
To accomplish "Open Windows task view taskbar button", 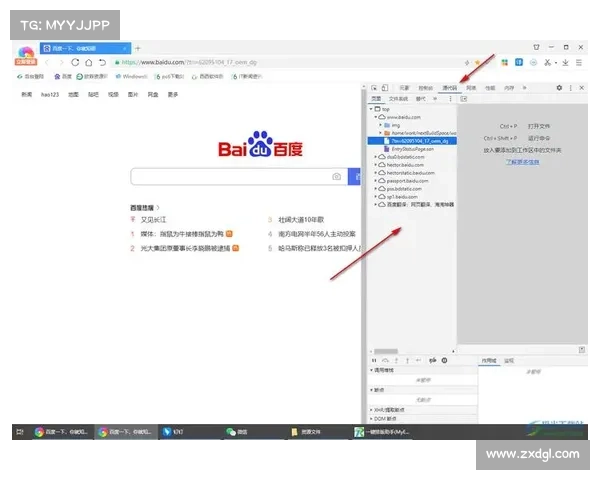I will point(20,432).
